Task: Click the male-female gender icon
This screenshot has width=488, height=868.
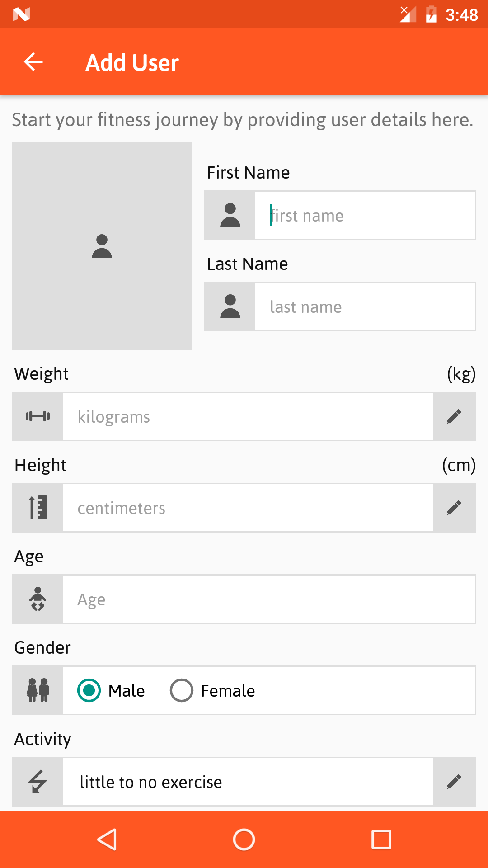Action: (38, 690)
